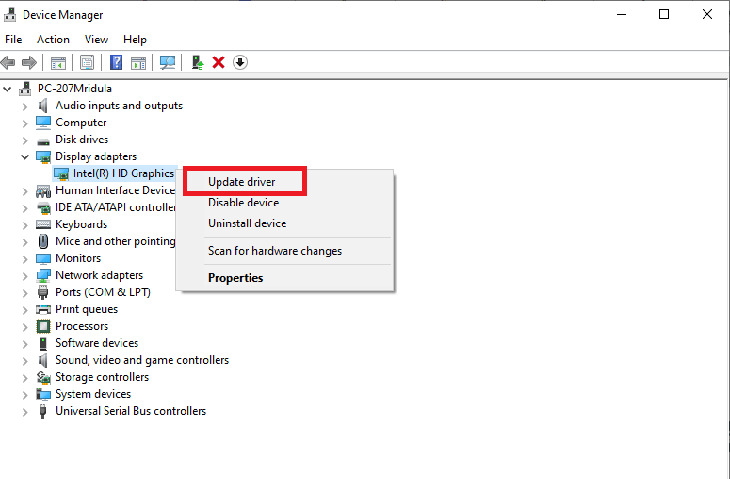Click Scan for hardware changes toolbar icon
This screenshot has width=730, height=479.
(x=167, y=63)
